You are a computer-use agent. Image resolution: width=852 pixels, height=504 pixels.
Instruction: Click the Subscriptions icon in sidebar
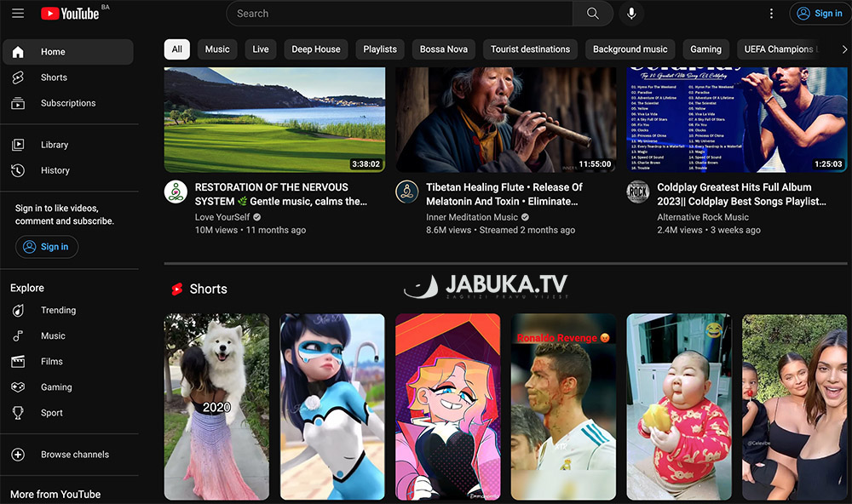point(18,103)
